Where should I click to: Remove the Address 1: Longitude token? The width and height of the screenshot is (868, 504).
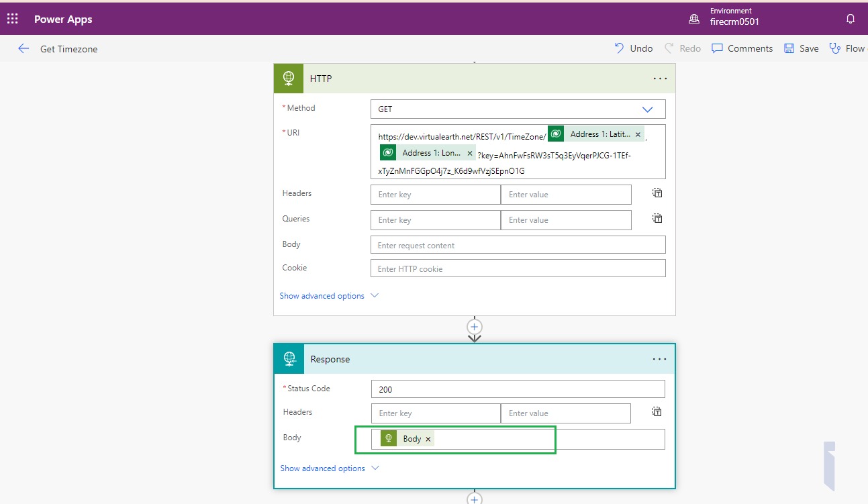click(470, 153)
